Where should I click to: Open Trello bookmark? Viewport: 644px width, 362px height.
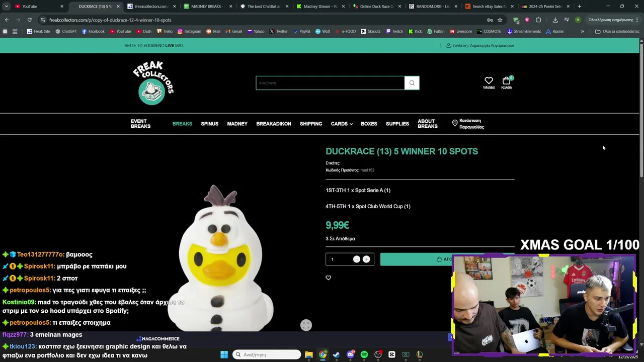165,31
